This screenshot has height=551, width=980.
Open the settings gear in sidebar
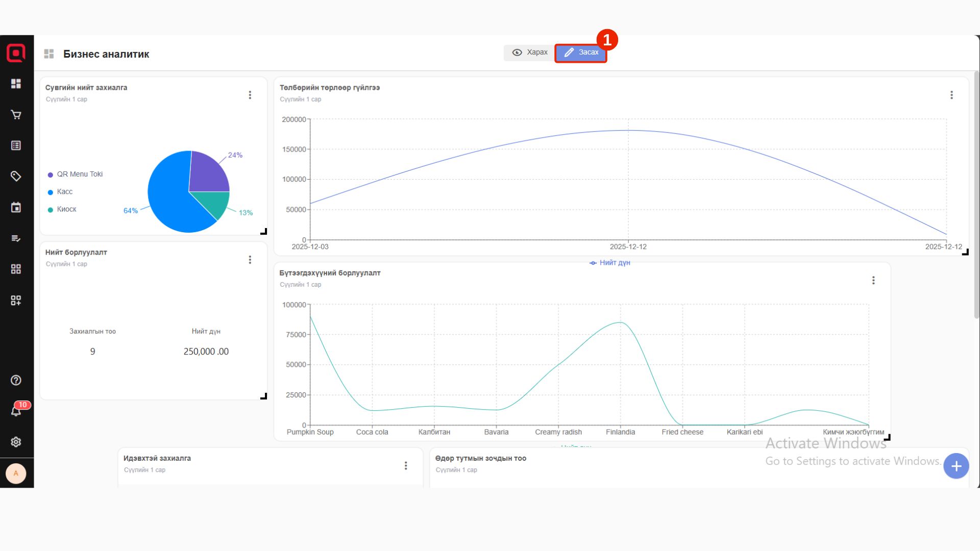point(16,442)
